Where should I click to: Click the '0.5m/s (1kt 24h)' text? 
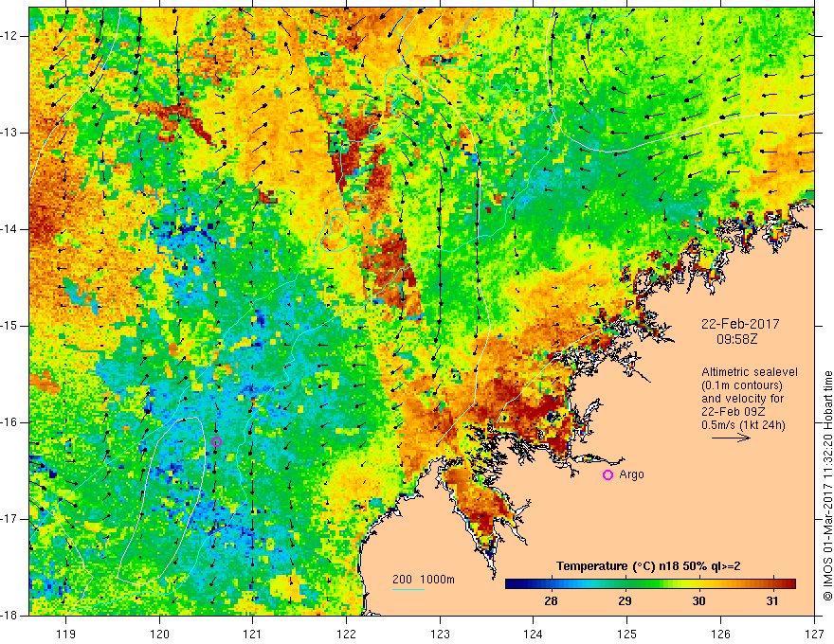(743, 425)
